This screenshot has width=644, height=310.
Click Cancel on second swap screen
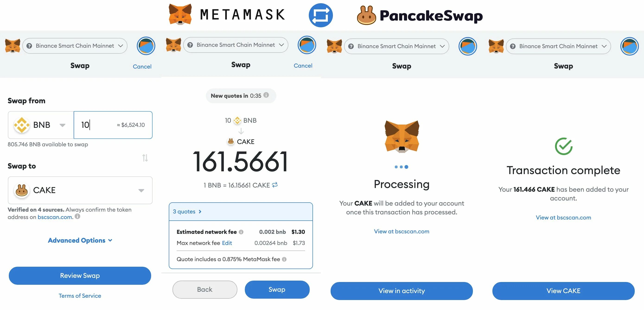click(303, 66)
